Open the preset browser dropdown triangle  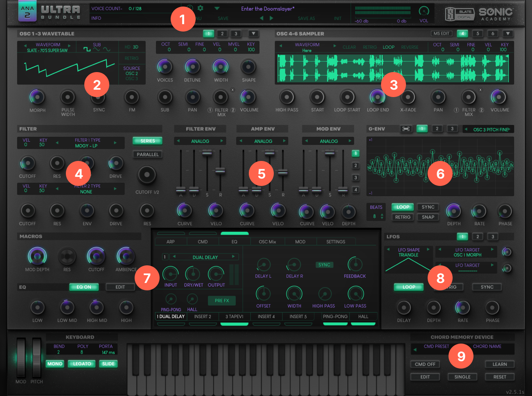[217, 8]
